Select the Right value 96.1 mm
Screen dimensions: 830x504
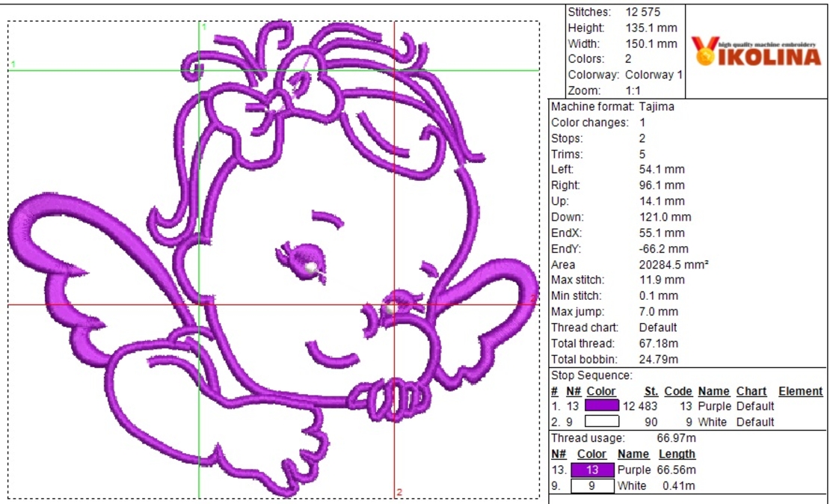662,185
